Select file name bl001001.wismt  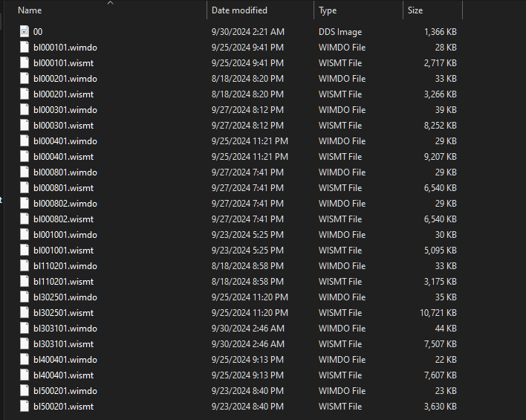[x=63, y=251]
